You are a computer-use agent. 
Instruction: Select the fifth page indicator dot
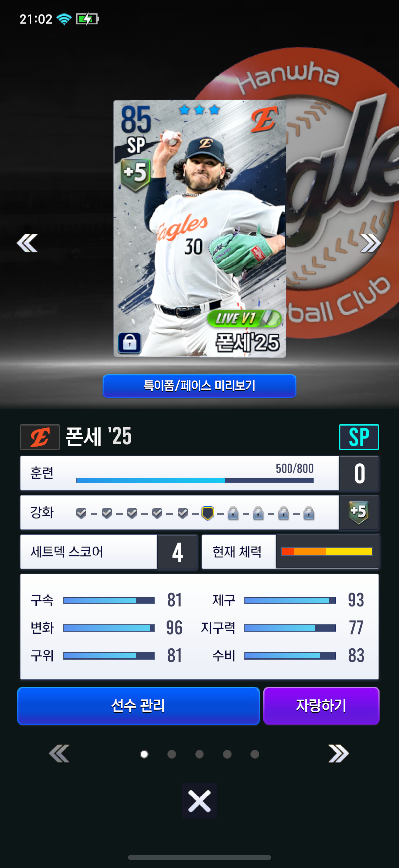(255, 754)
